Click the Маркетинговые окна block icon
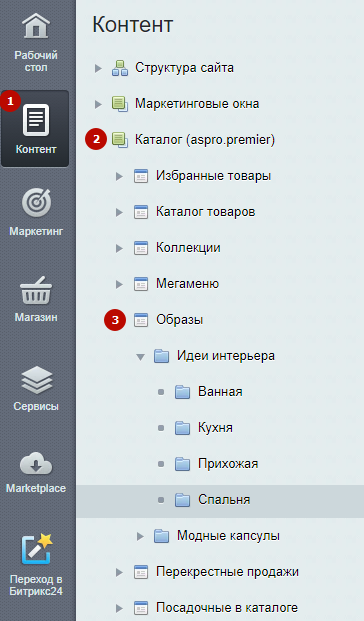The width and height of the screenshot is (364, 621). pos(120,104)
